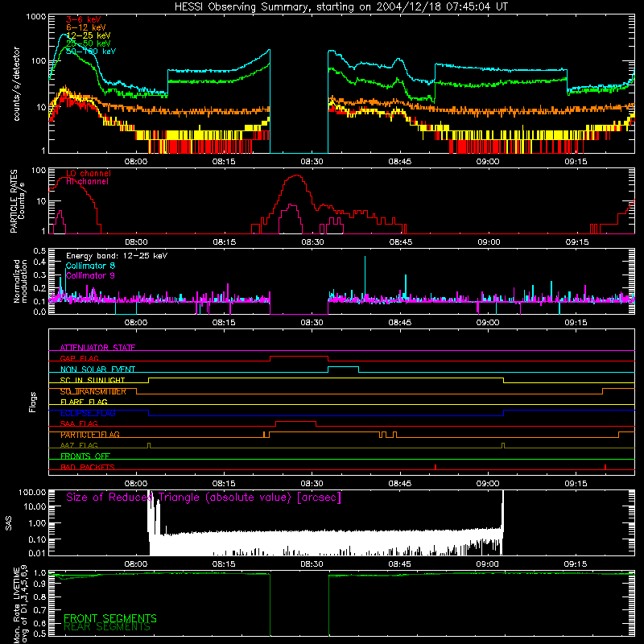644x644 pixels.
Task: Click the PARTICLE FLAG label
Action: tap(90, 435)
